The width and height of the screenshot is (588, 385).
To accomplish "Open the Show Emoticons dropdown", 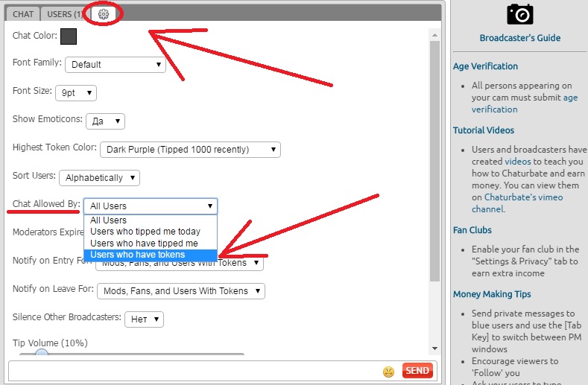I will [x=105, y=121].
